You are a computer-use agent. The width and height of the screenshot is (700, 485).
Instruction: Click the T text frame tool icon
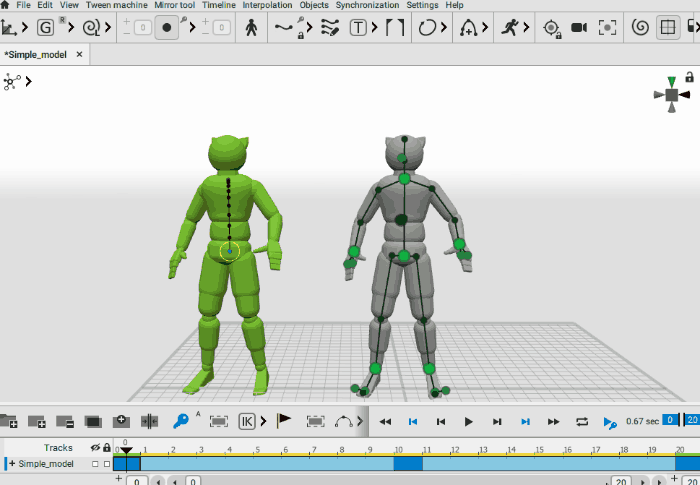coord(358,28)
